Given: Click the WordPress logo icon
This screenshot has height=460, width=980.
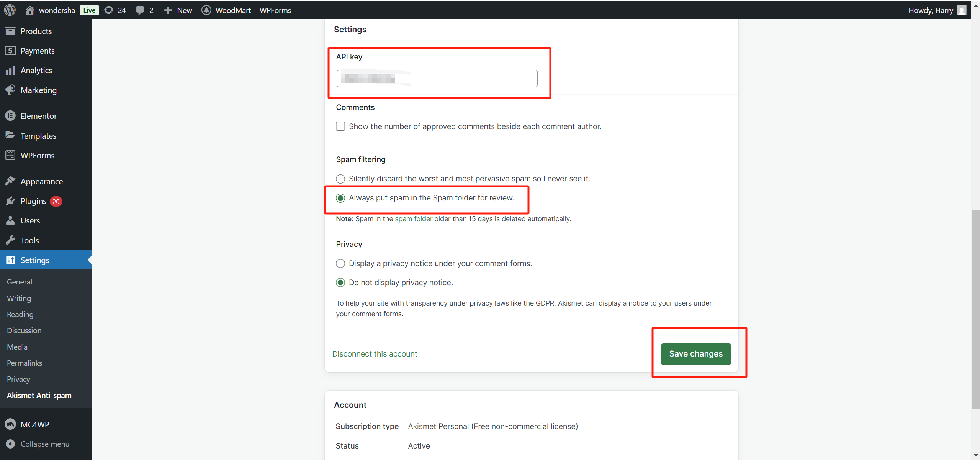Looking at the screenshot, I should [10, 10].
